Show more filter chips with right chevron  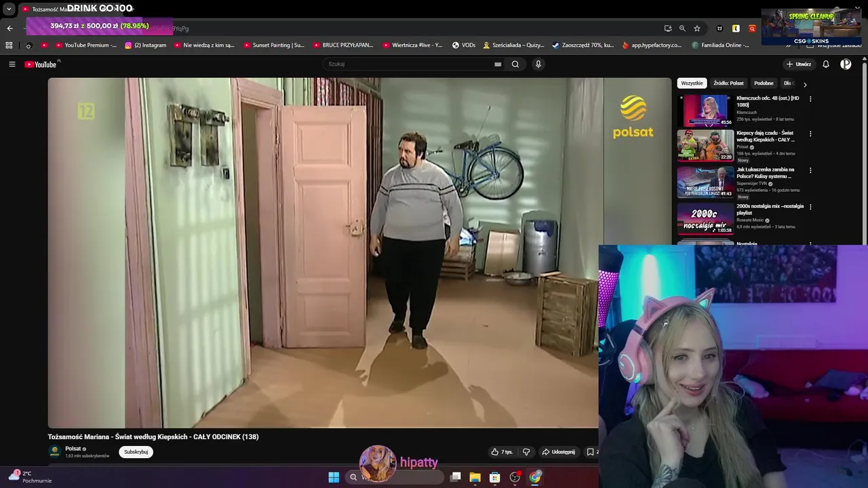tap(805, 85)
